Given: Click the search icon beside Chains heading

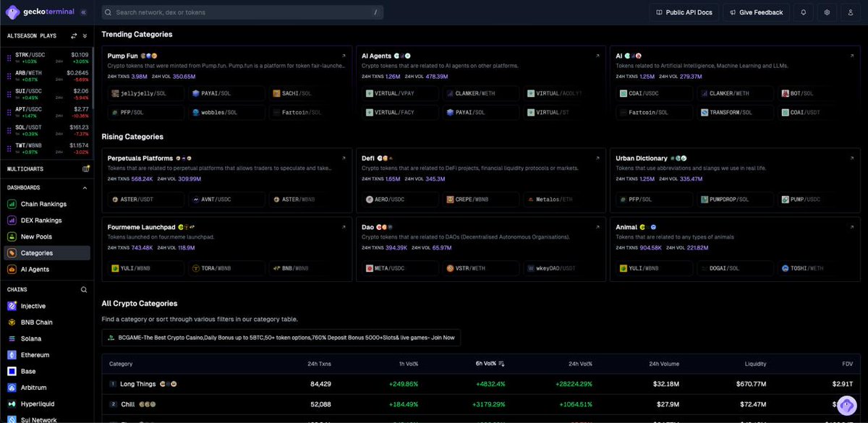Looking at the screenshot, I should (x=84, y=289).
